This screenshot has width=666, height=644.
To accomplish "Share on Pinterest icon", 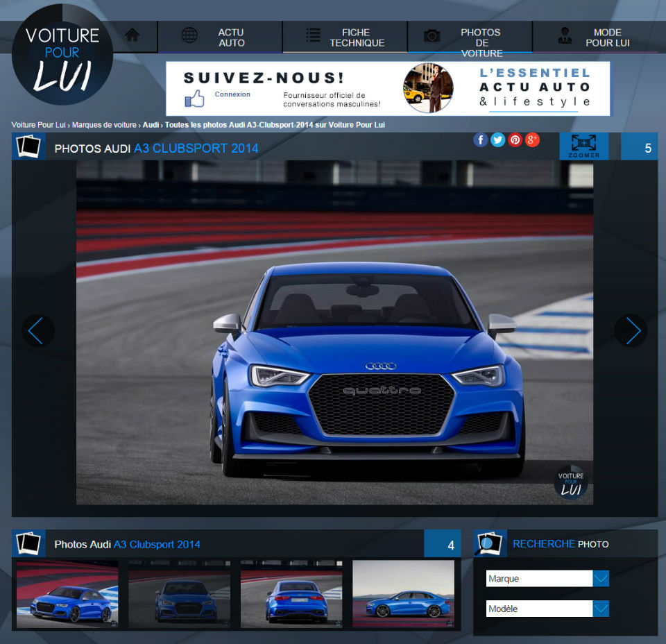I will (x=515, y=139).
